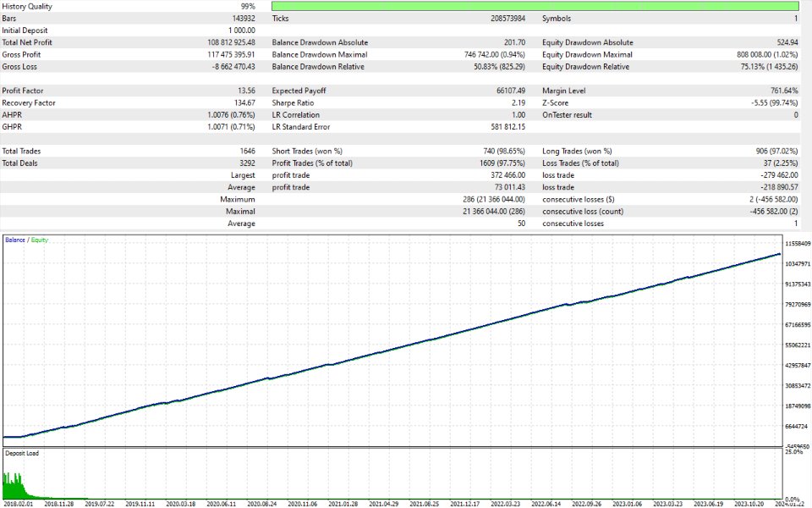The image size is (812, 508).
Task: Click the Balance legend label on chart
Action: click(15, 240)
